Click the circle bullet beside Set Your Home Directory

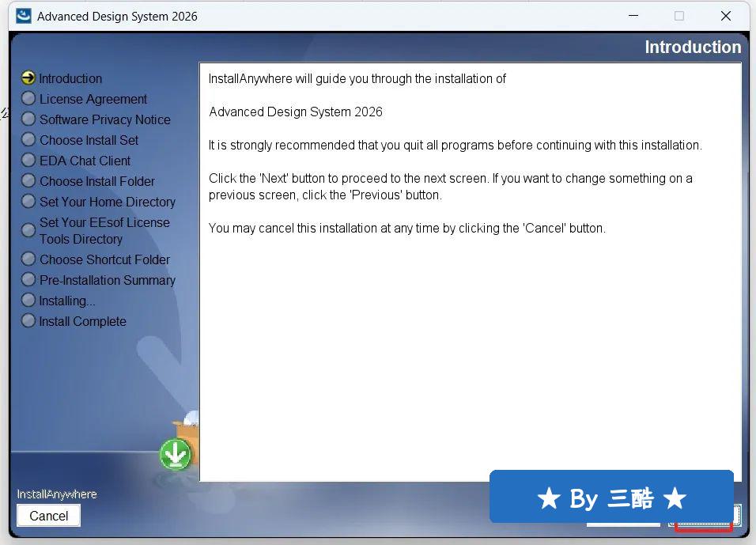click(28, 201)
